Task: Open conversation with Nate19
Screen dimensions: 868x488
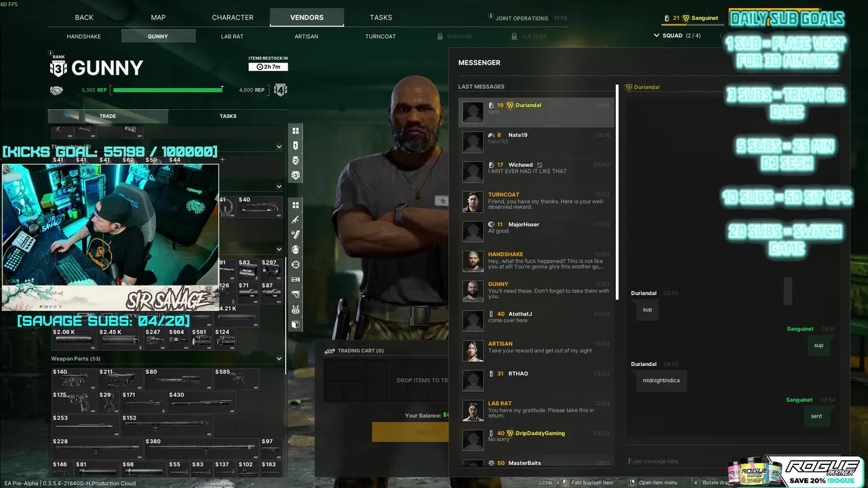Action: click(536, 142)
